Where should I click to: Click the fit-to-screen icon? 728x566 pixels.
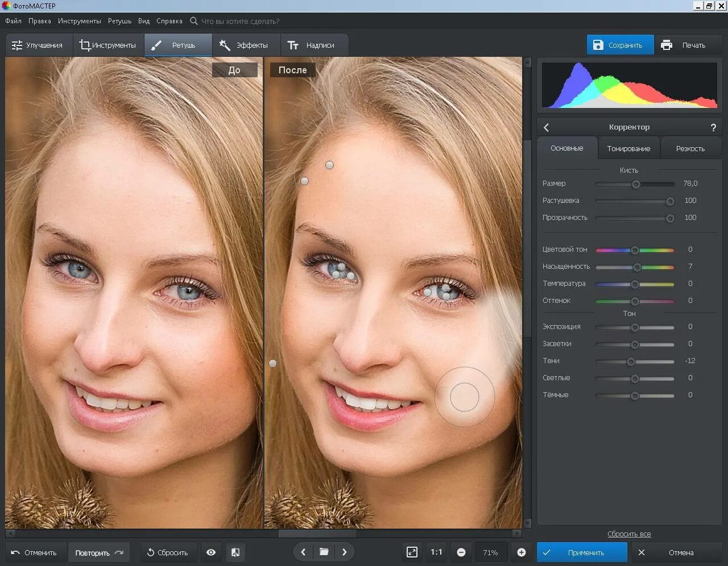click(x=412, y=552)
